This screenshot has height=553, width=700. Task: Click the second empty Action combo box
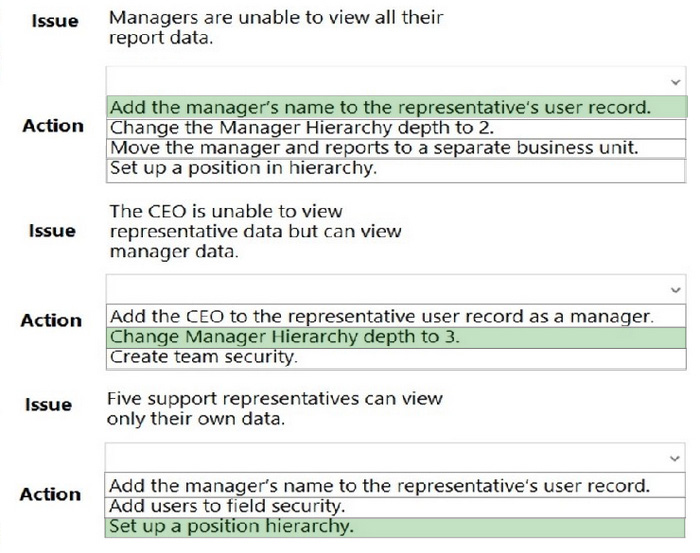(396, 289)
